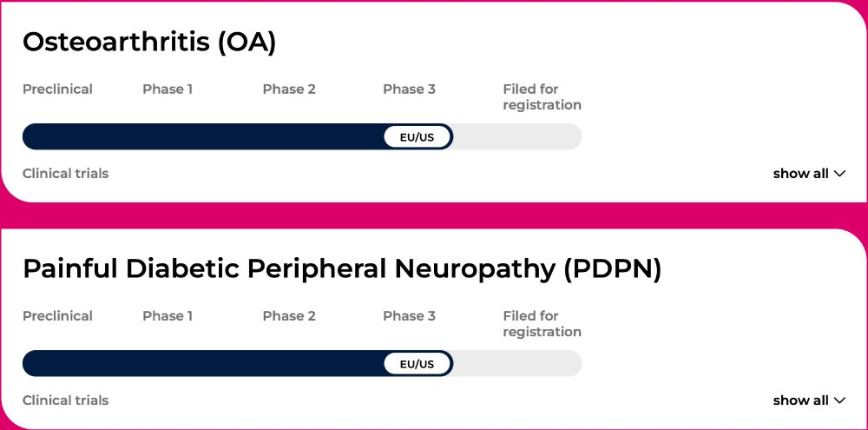Expand show all in PDPN card
The width and height of the screenshot is (868, 430).
click(800, 400)
